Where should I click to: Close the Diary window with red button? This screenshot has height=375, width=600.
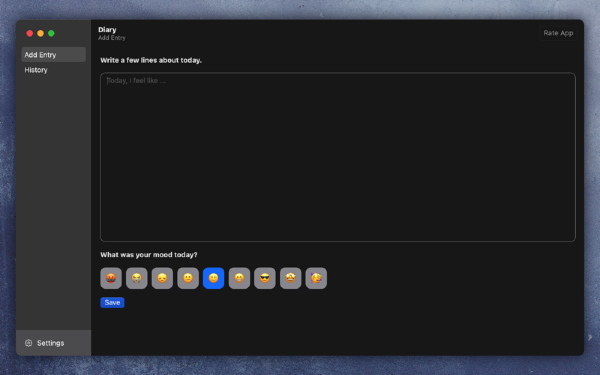[30, 33]
